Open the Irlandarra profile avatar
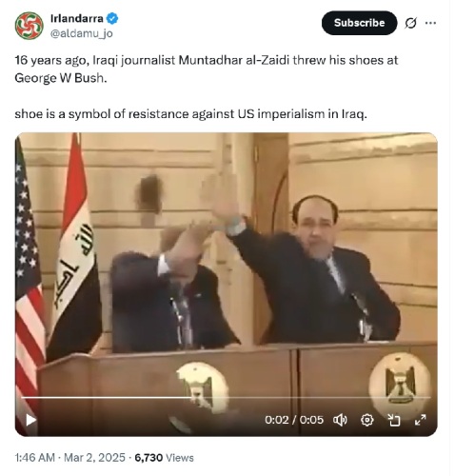The width and height of the screenshot is (455, 476). click(x=29, y=26)
